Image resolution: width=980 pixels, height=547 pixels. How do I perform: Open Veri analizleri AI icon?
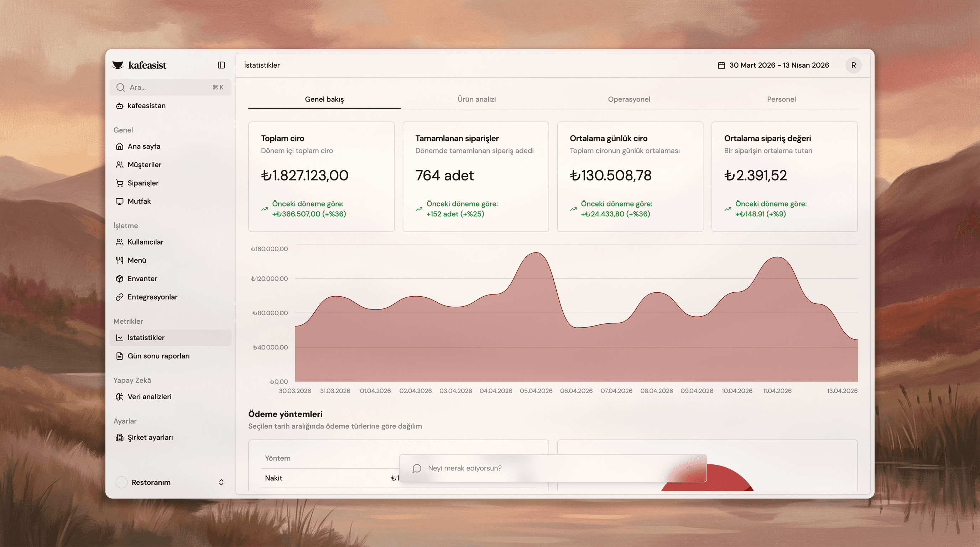(x=119, y=397)
